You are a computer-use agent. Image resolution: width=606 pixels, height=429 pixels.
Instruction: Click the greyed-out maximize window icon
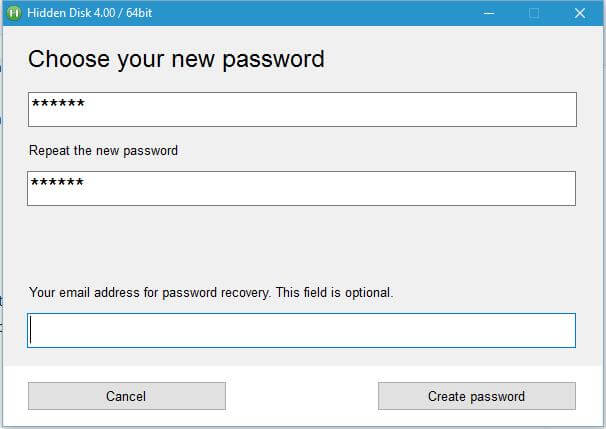click(534, 13)
